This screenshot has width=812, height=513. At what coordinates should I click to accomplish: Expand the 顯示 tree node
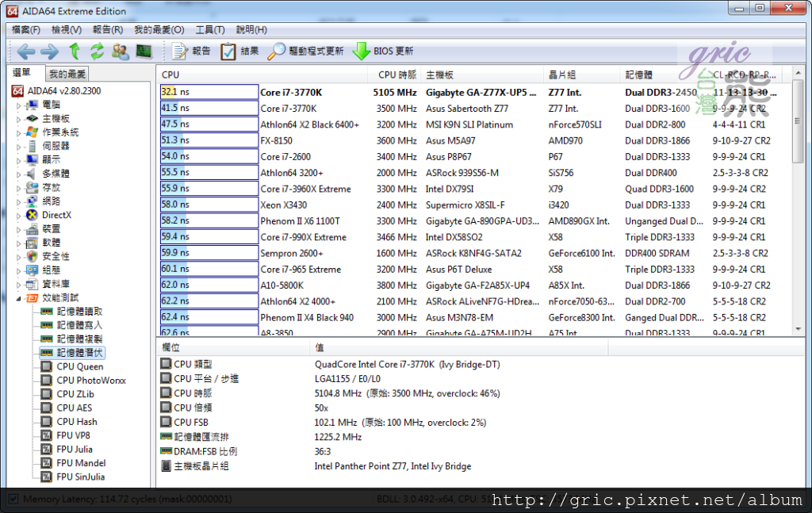click(x=19, y=160)
